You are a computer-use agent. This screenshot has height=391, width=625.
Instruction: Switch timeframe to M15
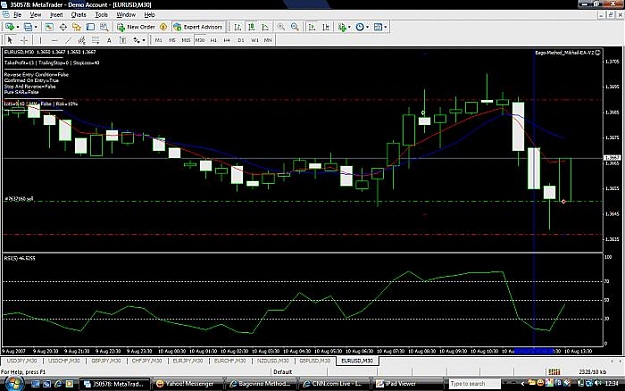(x=186, y=40)
